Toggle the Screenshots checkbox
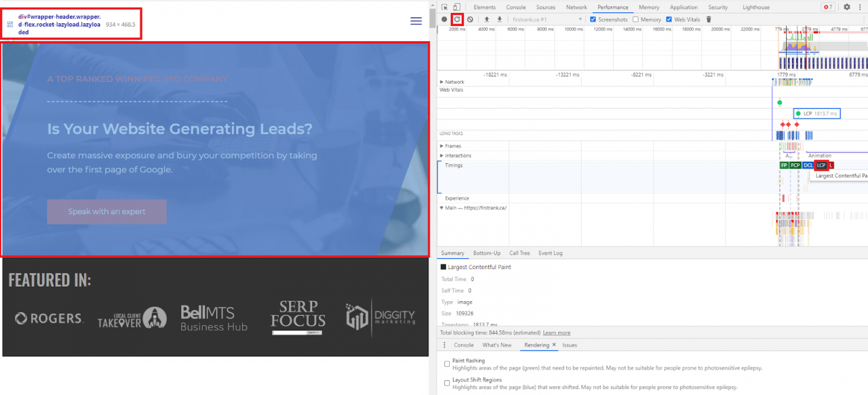 pos(593,19)
